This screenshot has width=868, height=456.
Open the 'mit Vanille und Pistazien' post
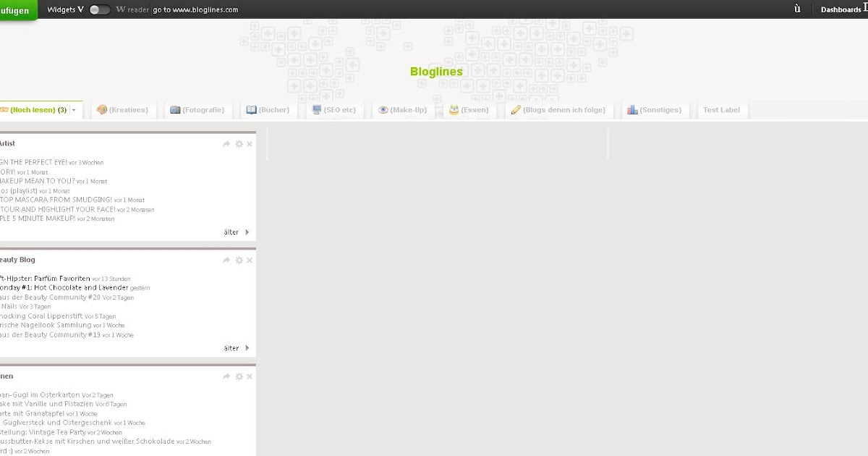47,404
